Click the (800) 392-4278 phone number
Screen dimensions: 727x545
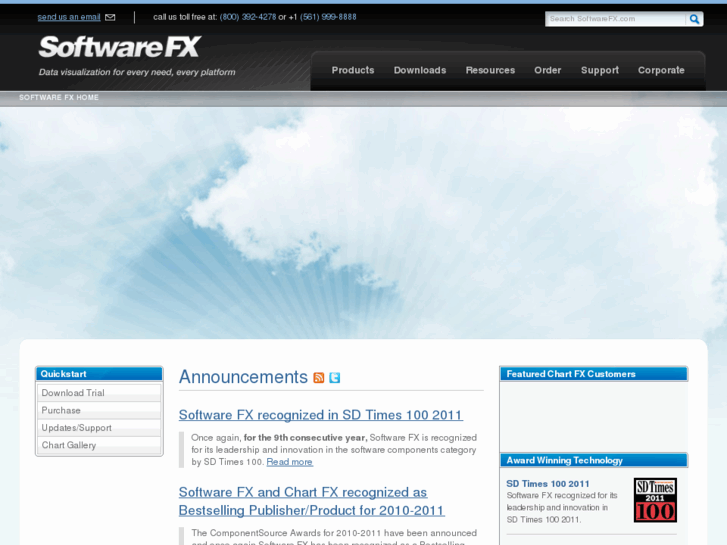248,17
